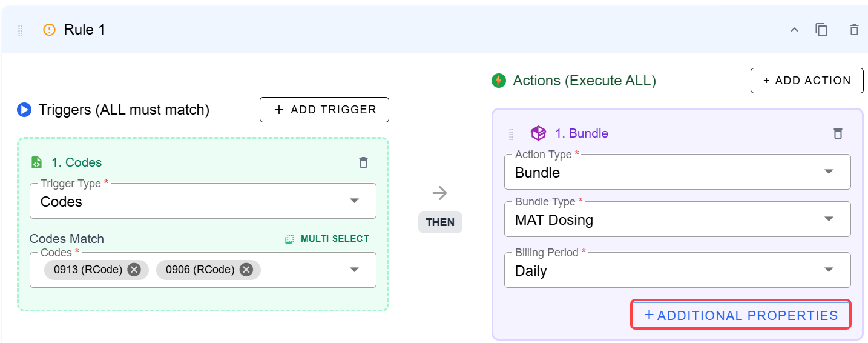Duplicate Rule 1 with copy icon
The width and height of the screenshot is (868, 343).
click(821, 30)
